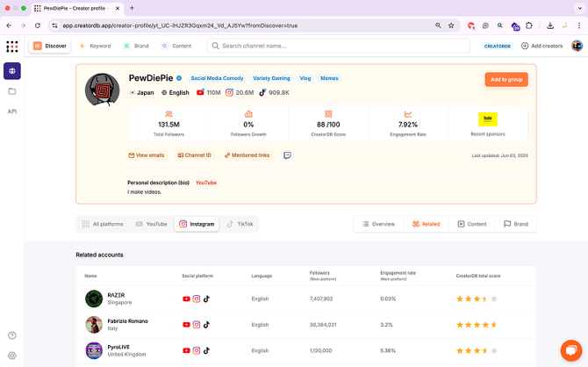The image size is (588, 367).
Task: Reload the page in Chrome
Action: 38,25
